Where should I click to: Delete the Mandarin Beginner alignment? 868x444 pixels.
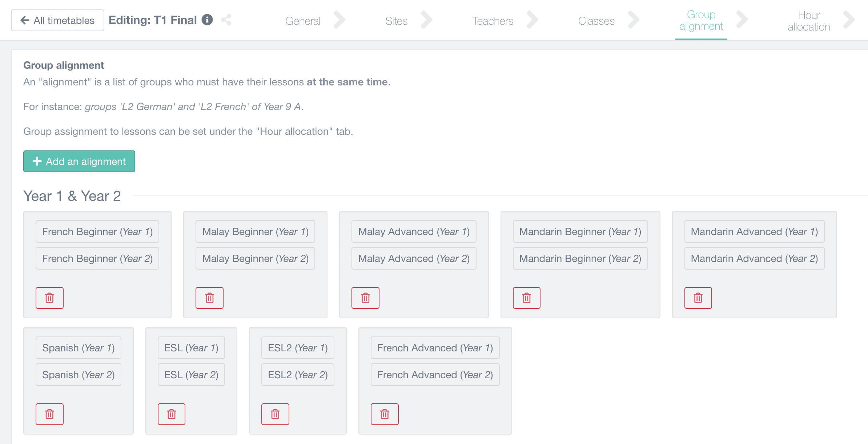[526, 298]
